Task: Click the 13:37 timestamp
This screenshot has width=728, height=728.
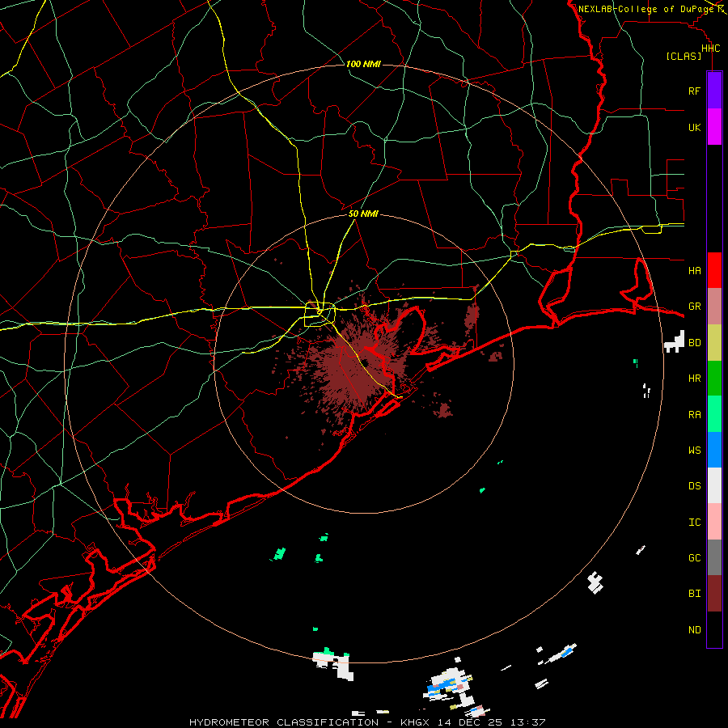Action: (527, 722)
